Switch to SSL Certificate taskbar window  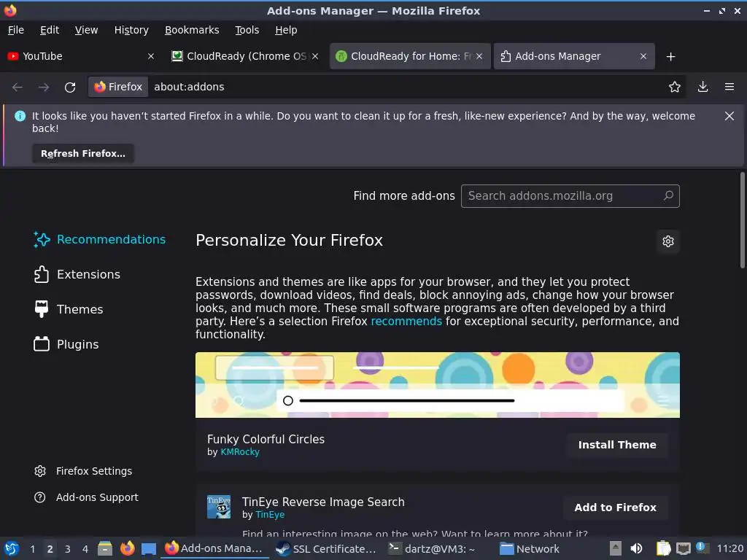pos(326,549)
